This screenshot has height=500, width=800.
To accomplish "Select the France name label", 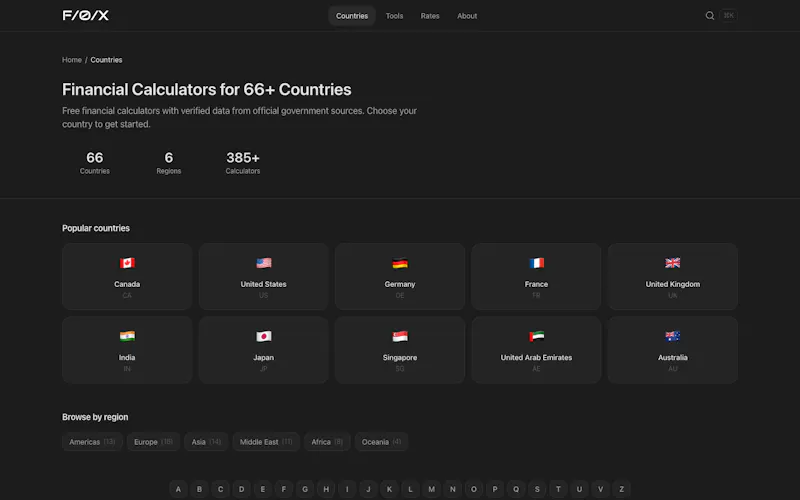I will tap(536, 284).
